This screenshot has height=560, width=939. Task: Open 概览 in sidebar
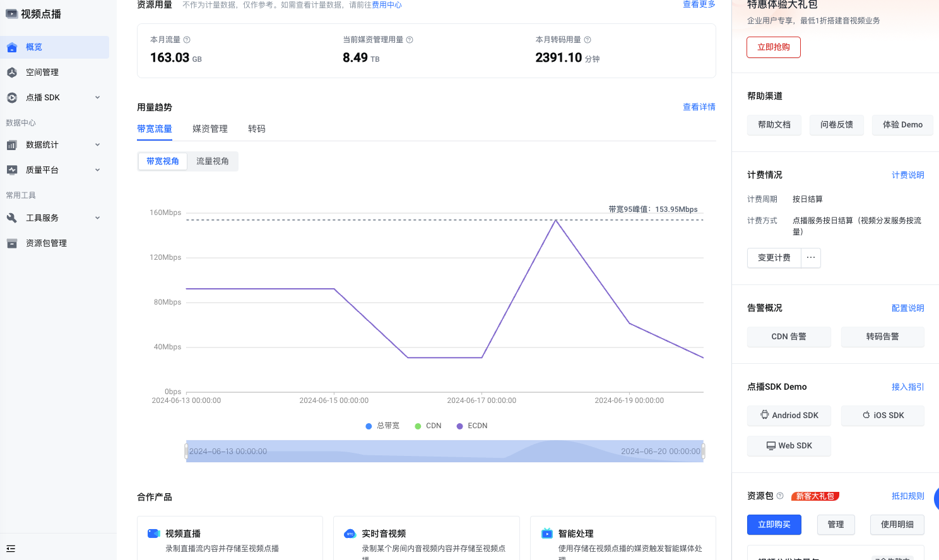[x=55, y=47]
